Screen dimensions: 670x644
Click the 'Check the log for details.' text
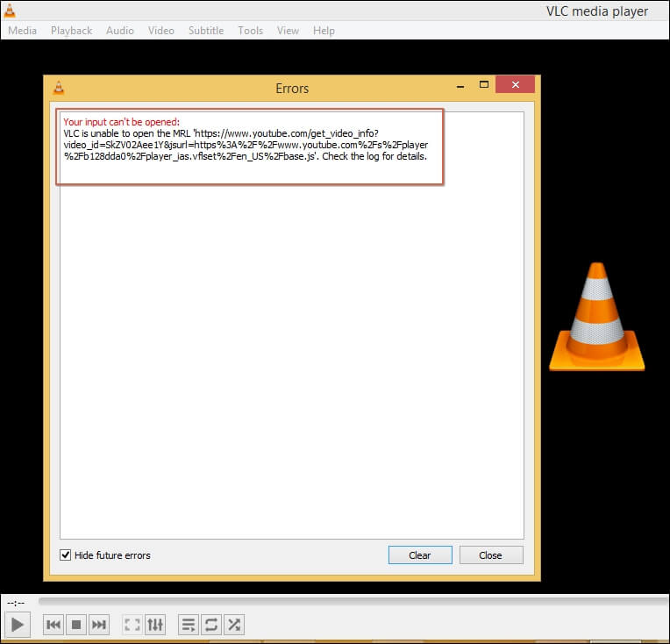tap(374, 156)
